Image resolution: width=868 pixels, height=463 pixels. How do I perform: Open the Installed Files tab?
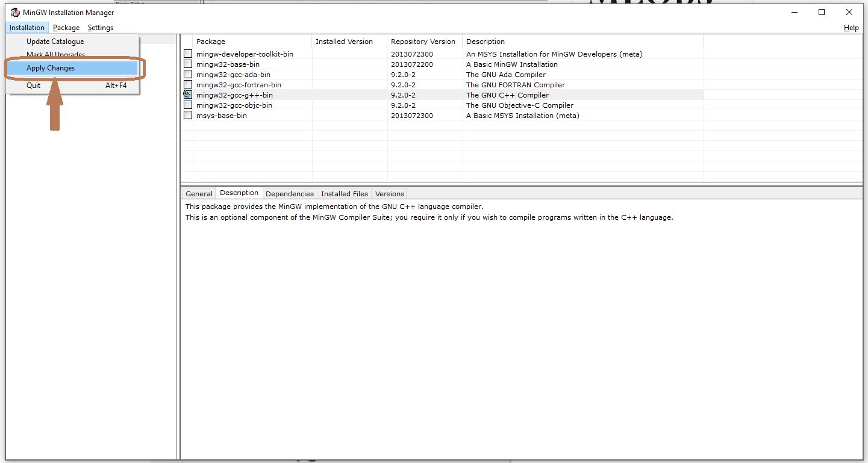tap(345, 194)
